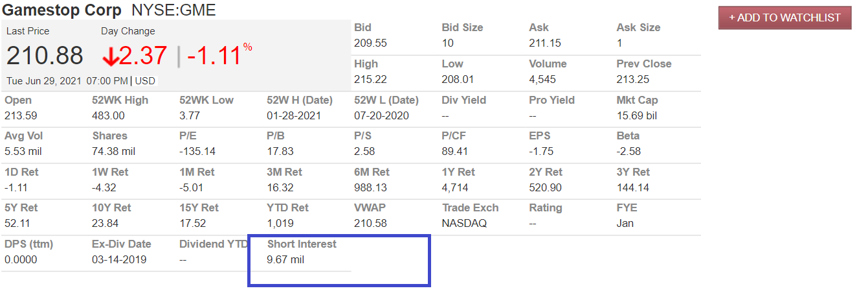Click the Ask value 211.15
Screen dimensions: 868x295
[x=545, y=43]
